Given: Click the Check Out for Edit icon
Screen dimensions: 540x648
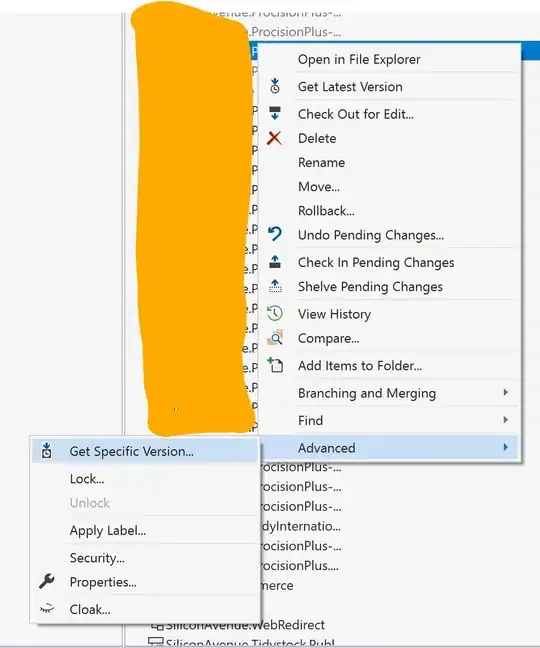Looking at the screenshot, I should pyautogui.click(x=275, y=113).
